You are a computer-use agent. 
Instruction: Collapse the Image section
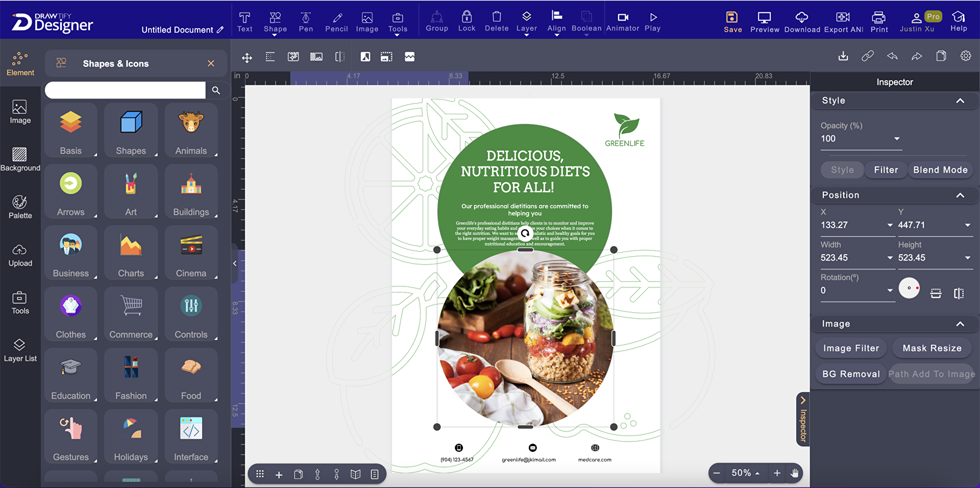coord(960,324)
